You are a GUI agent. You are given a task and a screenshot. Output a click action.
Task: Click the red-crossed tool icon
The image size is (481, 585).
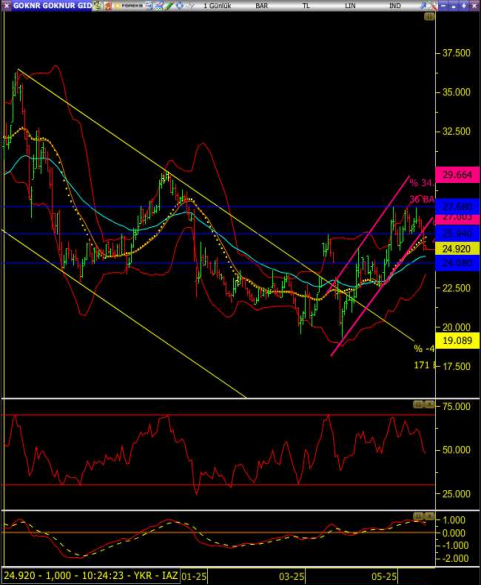pyautogui.click(x=434, y=6)
